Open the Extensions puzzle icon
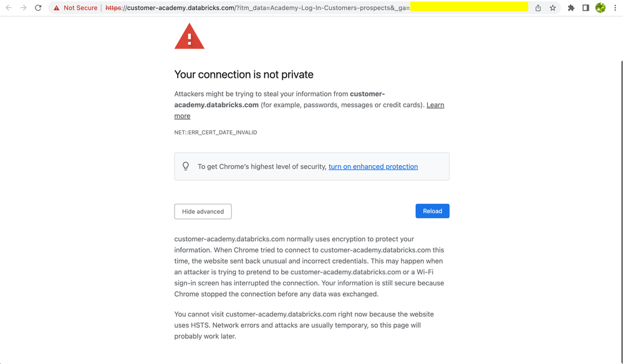623x364 pixels. pos(571,8)
